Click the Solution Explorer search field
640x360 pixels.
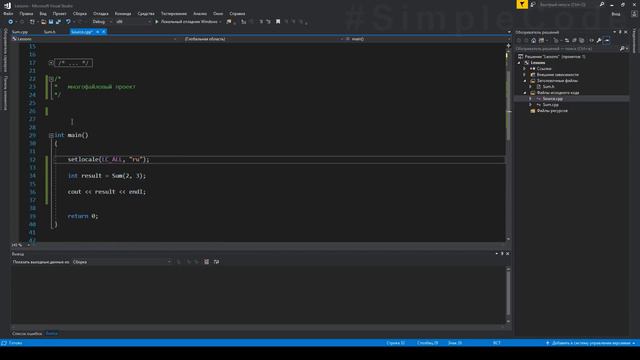[567, 49]
